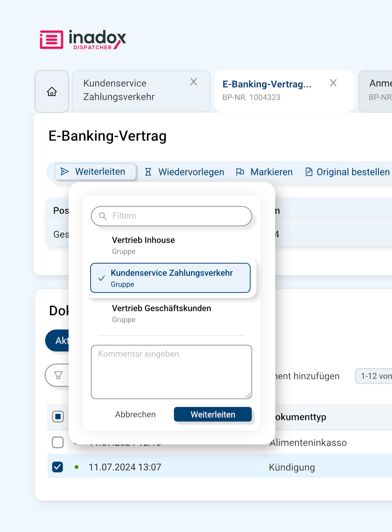Image resolution: width=392 pixels, height=532 pixels.
Task: Click the date 11.07.2024 13:07
Action: point(125,467)
